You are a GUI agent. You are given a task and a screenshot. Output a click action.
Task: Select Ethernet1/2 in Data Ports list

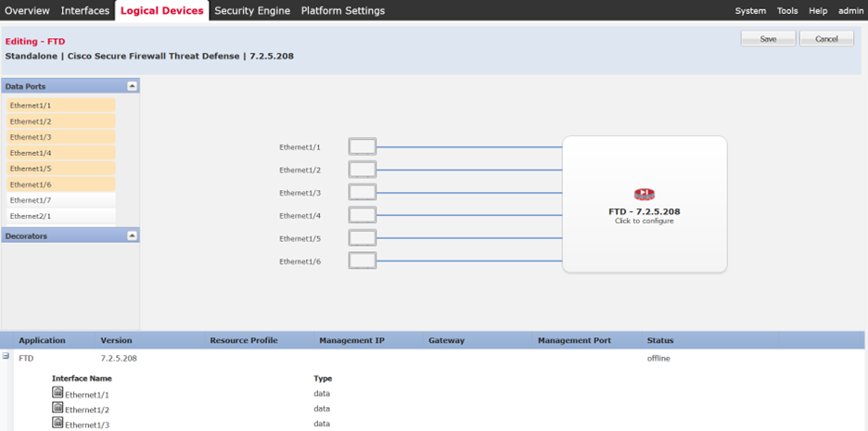[x=61, y=121]
